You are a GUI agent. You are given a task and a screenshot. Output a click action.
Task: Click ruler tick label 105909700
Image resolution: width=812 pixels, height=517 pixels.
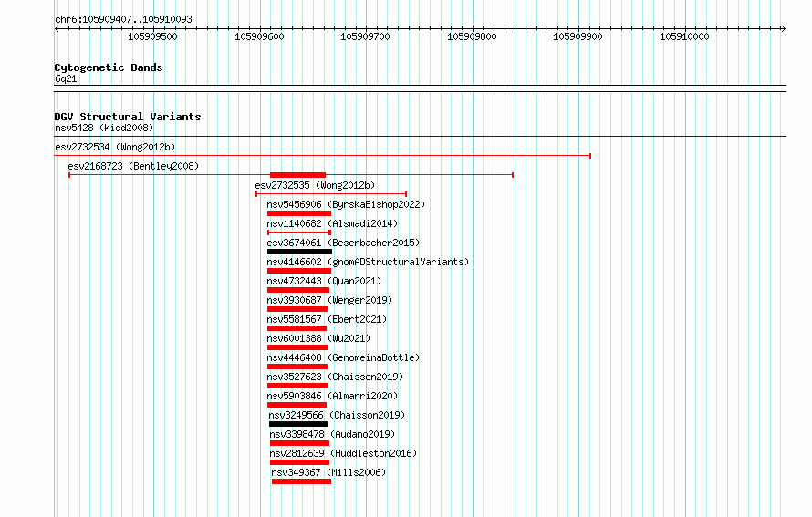point(365,36)
